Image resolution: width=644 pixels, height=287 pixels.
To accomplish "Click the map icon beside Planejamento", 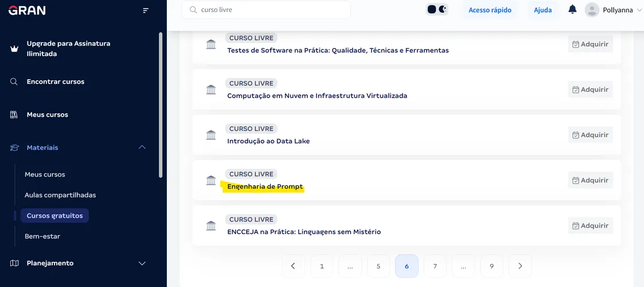I will pyautogui.click(x=14, y=263).
